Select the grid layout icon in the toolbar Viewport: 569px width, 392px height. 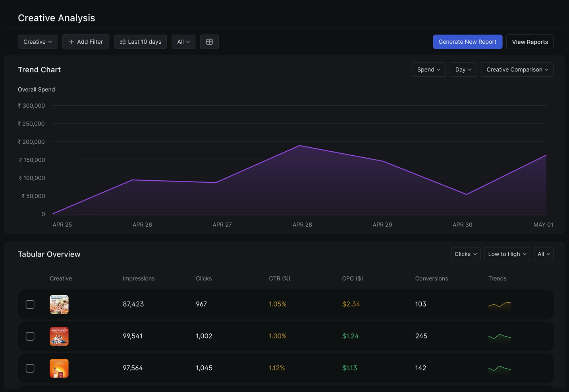pyautogui.click(x=209, y=42)
